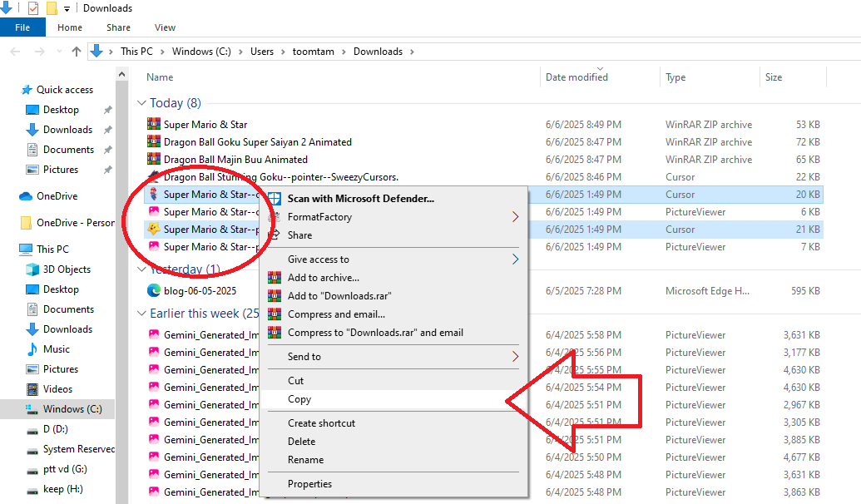Choose Create shortcut in context menu

[393, 423]
